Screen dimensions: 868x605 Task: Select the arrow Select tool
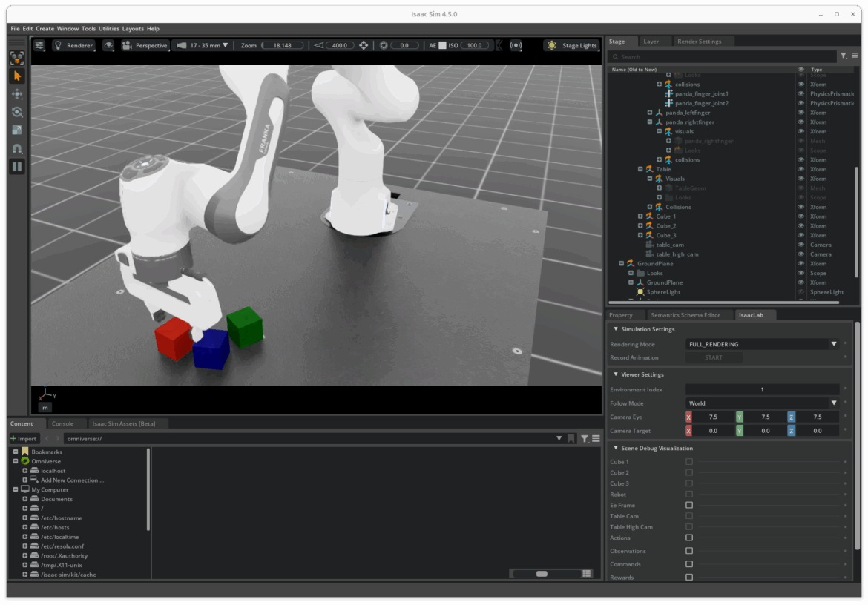point(17,76)
